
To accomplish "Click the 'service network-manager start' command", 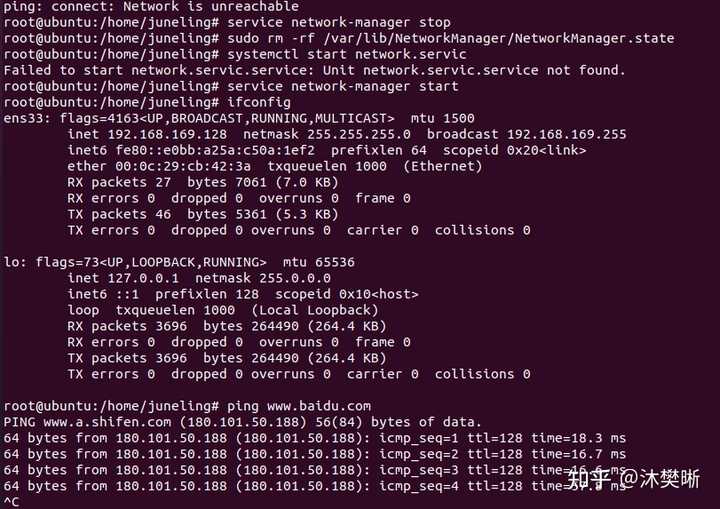I will (343, 86).
